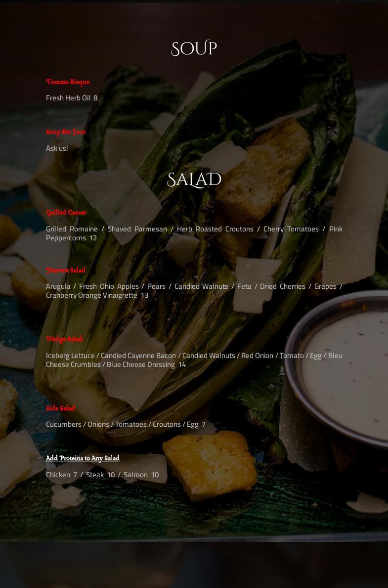Select the Wedge Salad title

click(x=64, y=339)
